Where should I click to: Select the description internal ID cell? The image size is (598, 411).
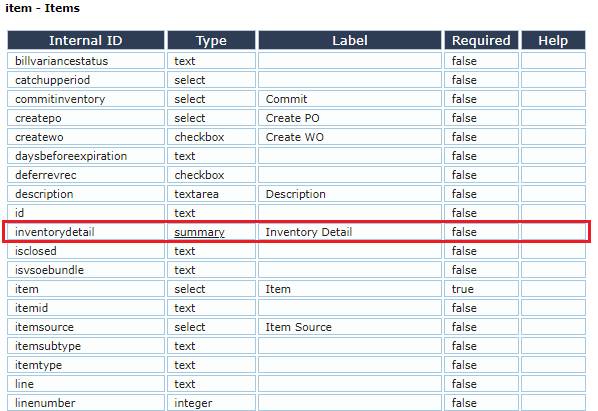86,194
